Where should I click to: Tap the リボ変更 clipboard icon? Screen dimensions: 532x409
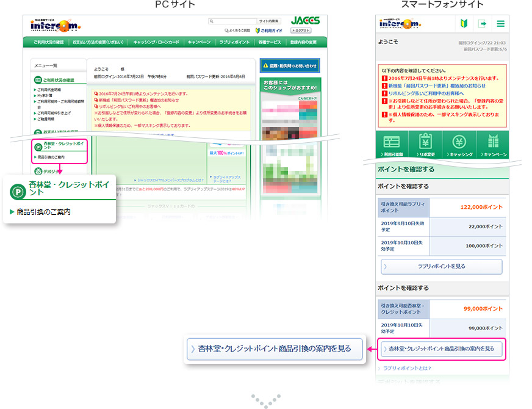point(425,141)
